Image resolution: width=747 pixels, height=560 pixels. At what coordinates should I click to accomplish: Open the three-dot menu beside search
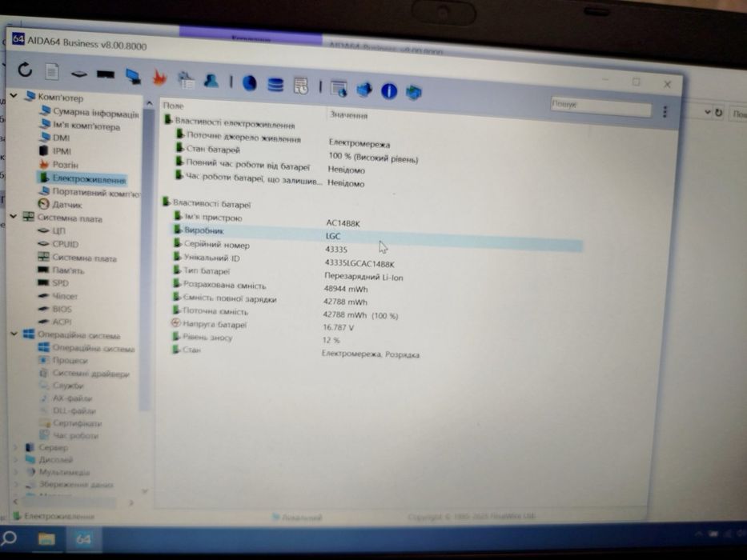[x=665, y=112]
